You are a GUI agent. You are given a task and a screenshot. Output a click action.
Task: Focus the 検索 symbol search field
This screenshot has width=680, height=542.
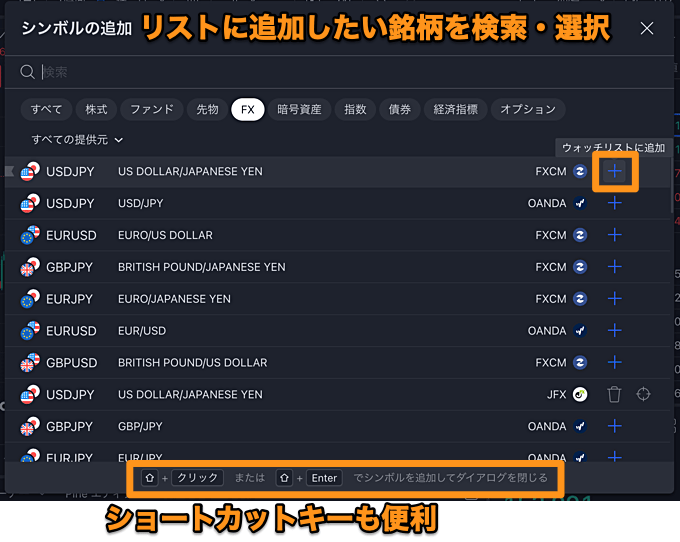tap(338, 72)
